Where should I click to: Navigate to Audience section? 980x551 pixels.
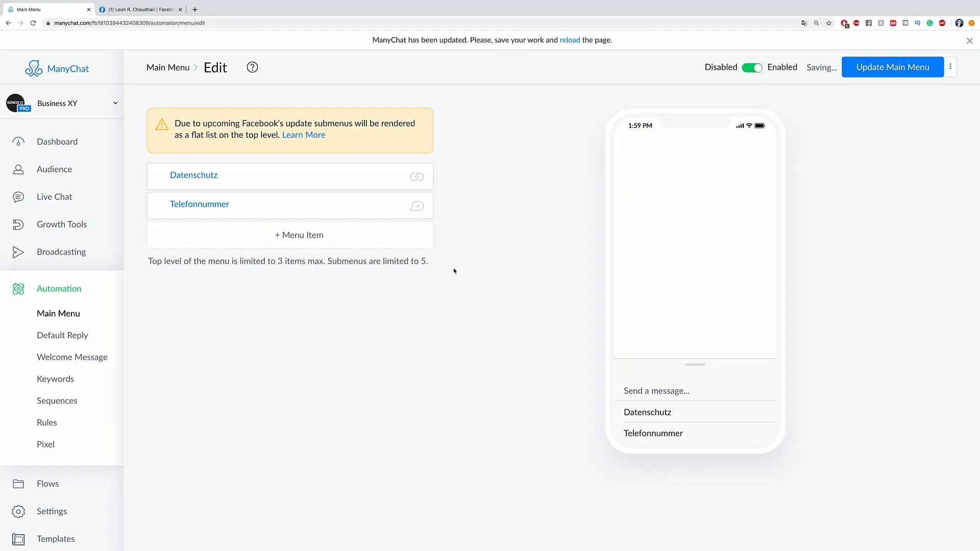point(55,169)
